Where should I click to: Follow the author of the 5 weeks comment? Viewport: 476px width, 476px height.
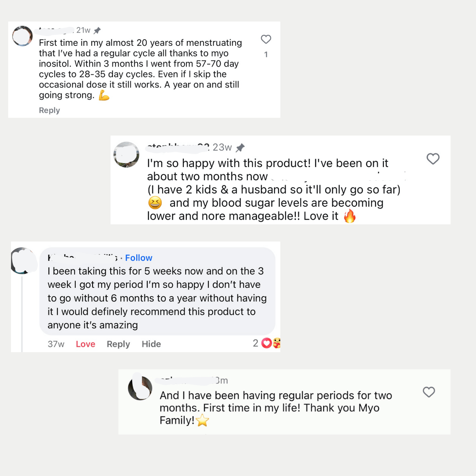(138, 258)
